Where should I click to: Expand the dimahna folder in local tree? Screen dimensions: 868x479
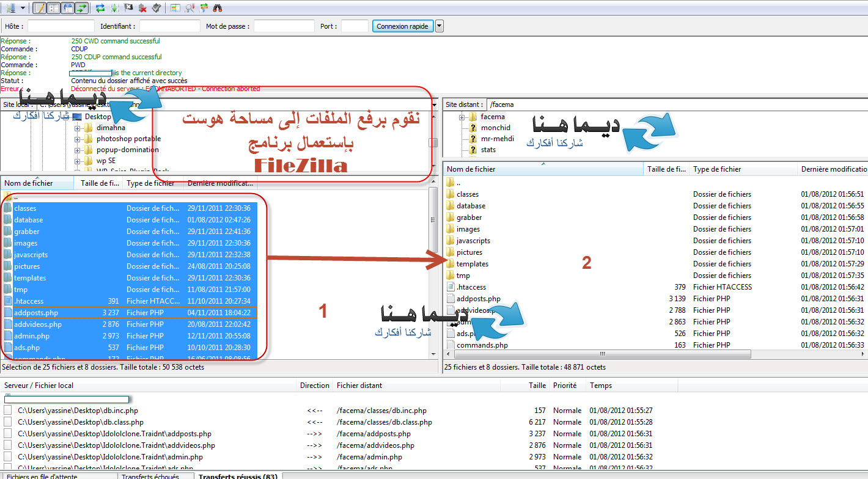point(78,128)
